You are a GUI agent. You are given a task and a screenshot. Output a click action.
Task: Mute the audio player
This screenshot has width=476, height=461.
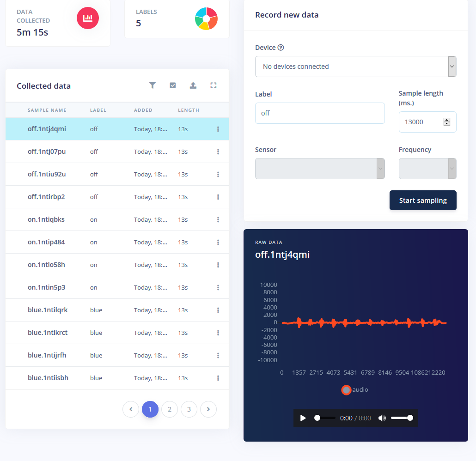point(382,418)
